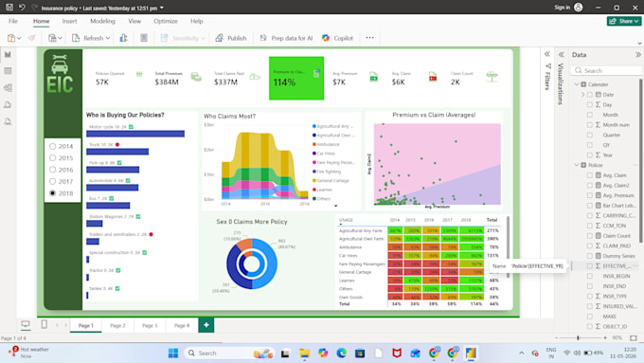
Task: Open the Paste clipboard icon
Action: pos(11,38)
